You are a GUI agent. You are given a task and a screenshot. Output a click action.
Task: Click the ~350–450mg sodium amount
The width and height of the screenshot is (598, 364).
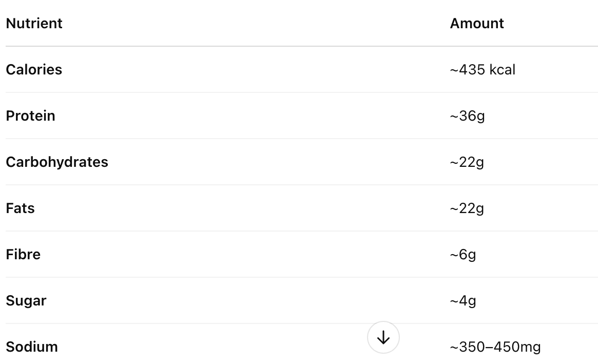[495, 347]
